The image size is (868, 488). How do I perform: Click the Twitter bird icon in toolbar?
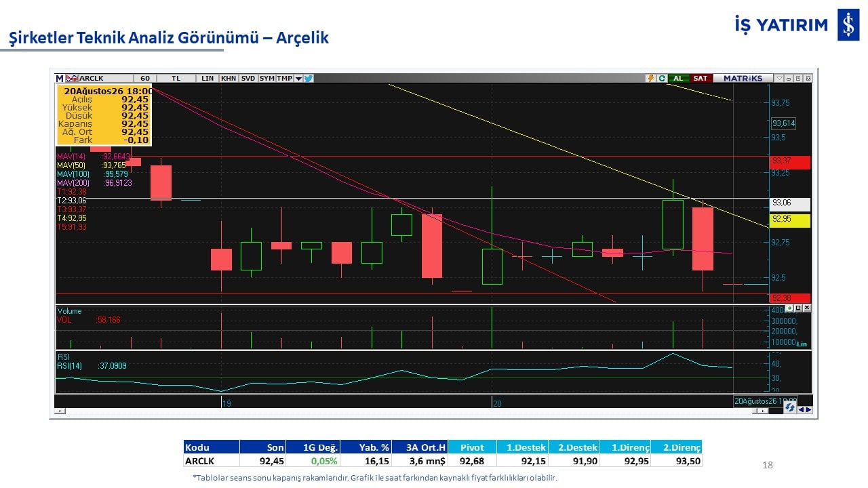click(x=309, y=79)
